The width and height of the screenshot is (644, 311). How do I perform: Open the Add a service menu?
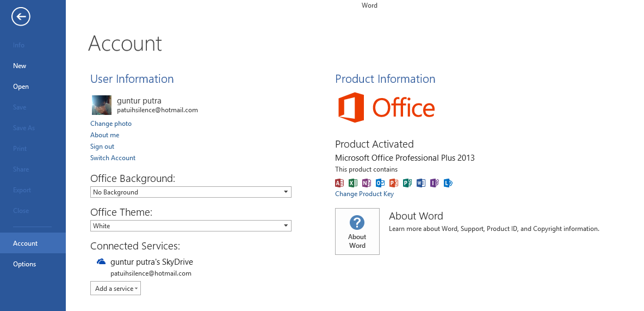pyautogui.click(x=115, y=289)
